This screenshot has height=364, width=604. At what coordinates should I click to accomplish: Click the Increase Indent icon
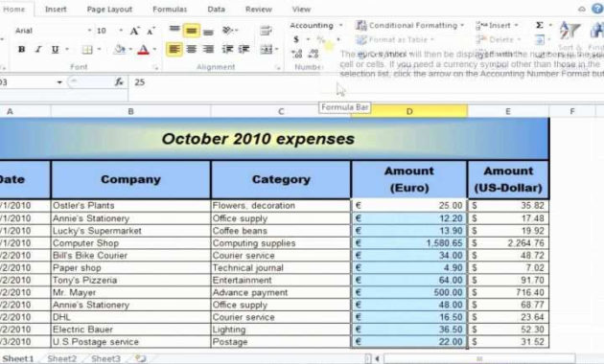click(x=244, y=49)
